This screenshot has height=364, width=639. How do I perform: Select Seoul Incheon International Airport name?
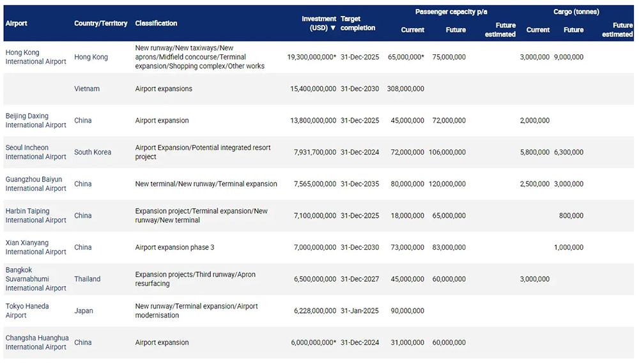[x=36, y=152]
